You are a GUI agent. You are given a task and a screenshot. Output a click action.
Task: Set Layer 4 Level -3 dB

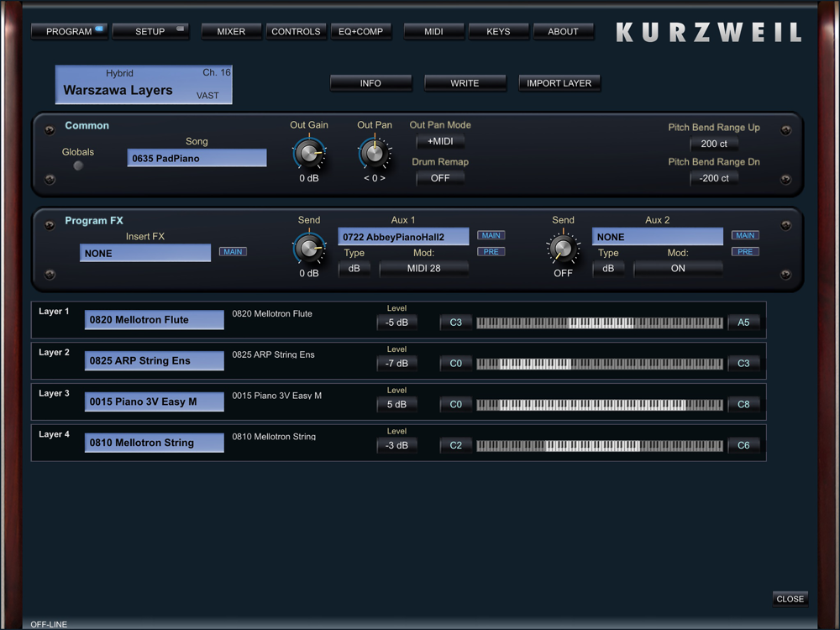pos(397,445)
